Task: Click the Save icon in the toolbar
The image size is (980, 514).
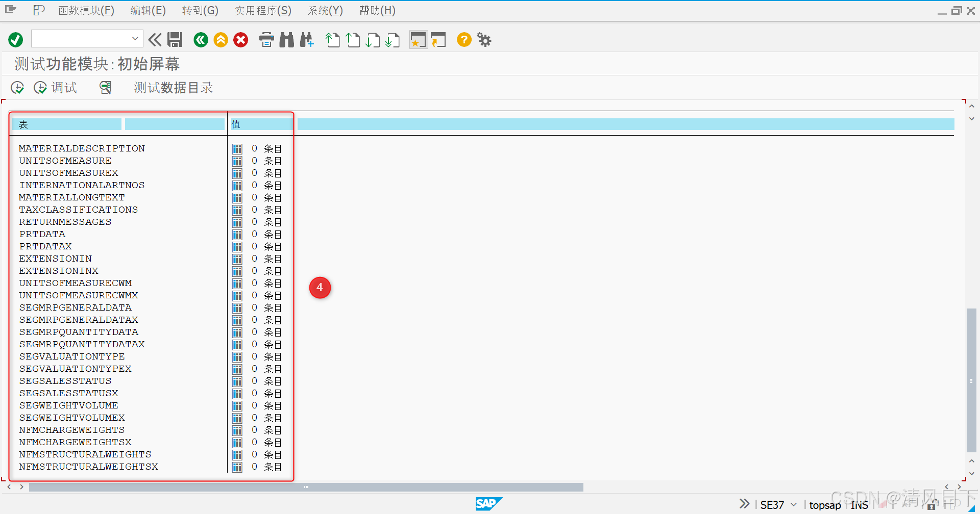Action: 175,40
